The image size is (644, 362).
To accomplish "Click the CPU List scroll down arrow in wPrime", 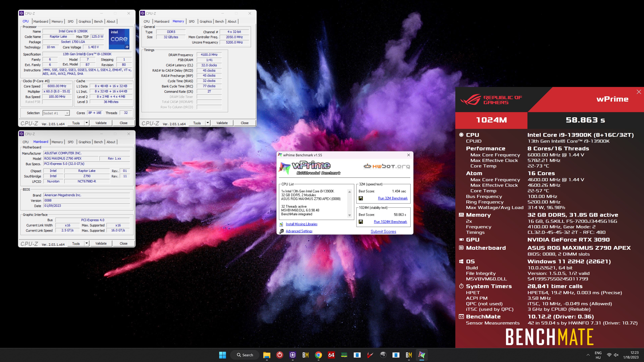I will (350, 215).
